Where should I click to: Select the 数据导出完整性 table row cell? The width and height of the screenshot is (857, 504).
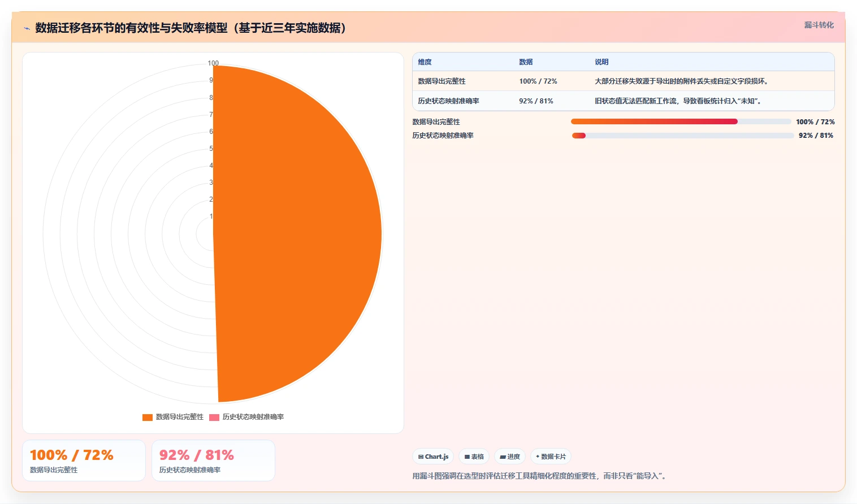[x=442, y=81]
